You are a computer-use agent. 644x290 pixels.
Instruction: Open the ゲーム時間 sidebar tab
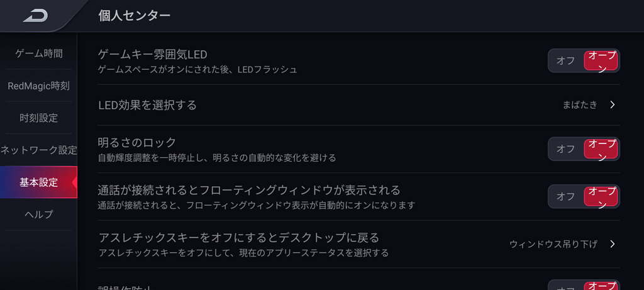39,53
